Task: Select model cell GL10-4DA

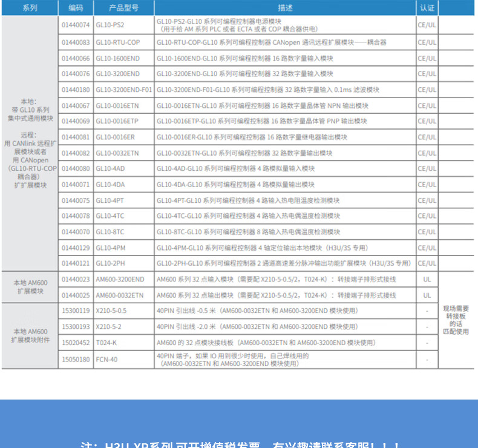Action: pos(124,185)
